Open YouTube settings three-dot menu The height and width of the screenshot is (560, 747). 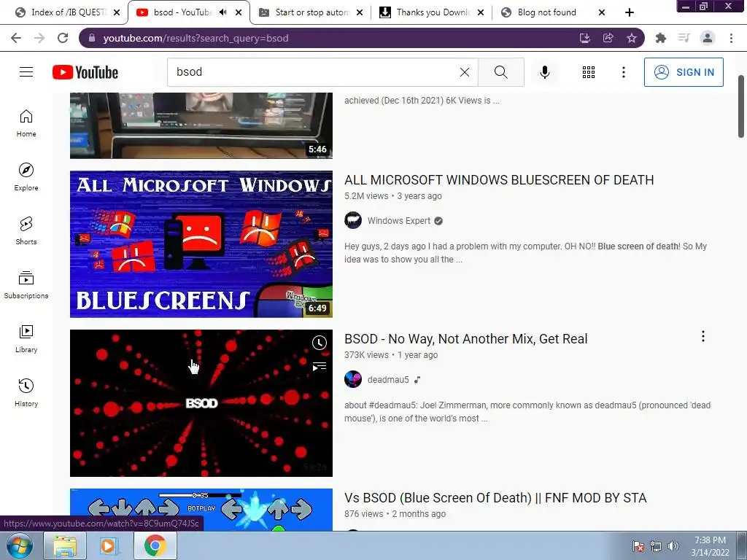(x=623, y=72)
